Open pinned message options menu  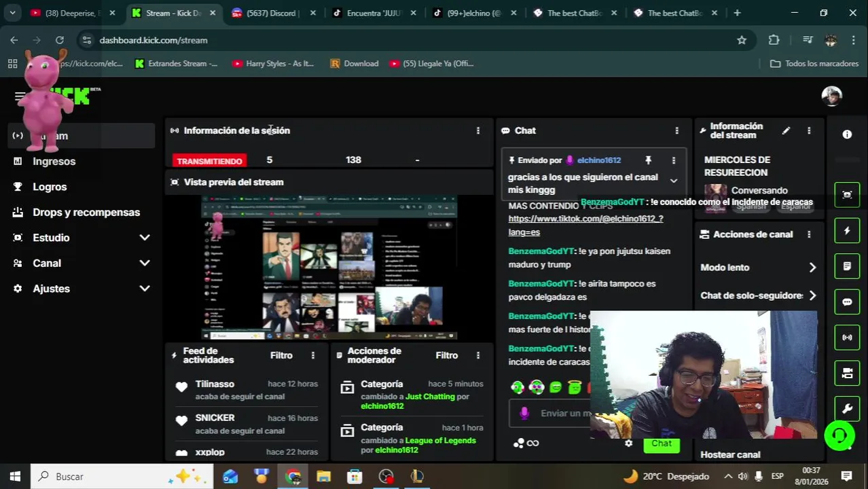tap(674, 160)
